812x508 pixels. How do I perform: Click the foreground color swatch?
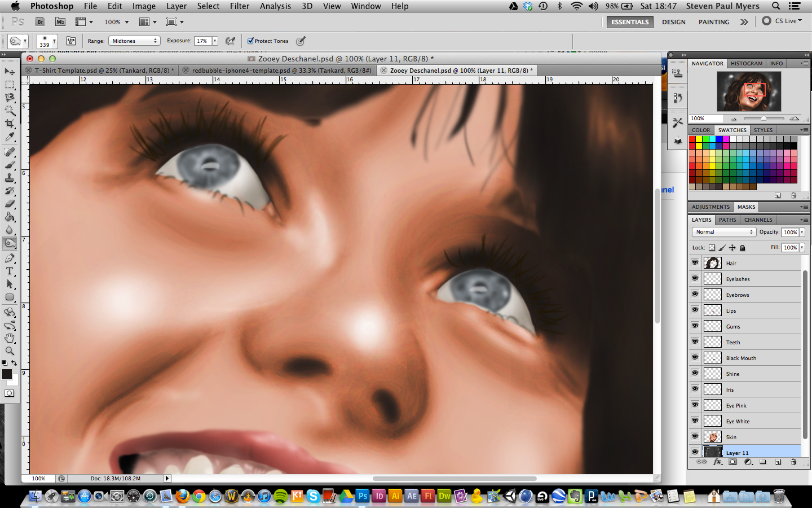7,374
